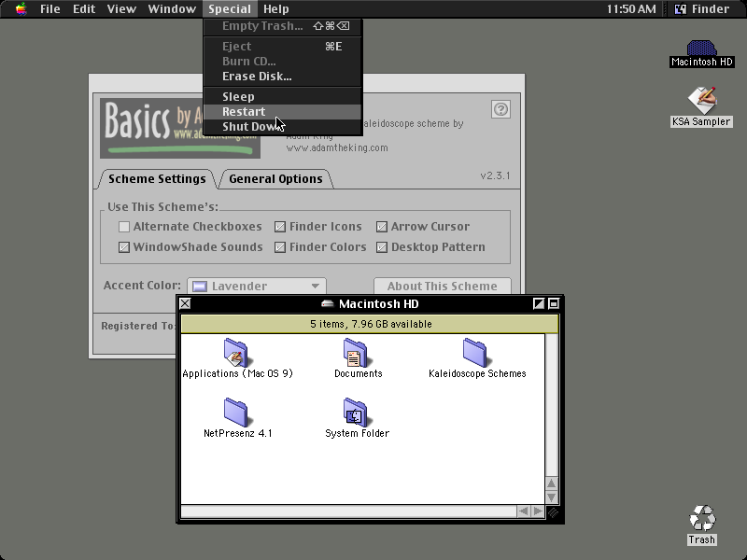747x560 pixels.
Task: Select the Macintosh HD desktop drive icon
Action: [x=701, y=49]
